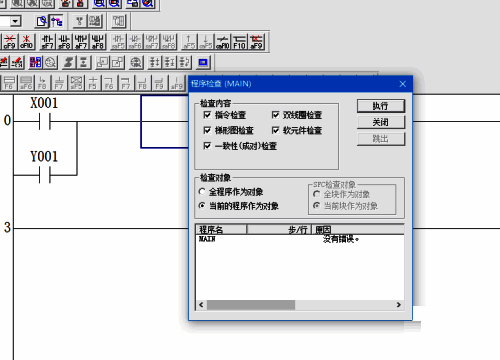The height and width of the screenshot is (360, 500).
Task: Click the dark S-shaped icon in third toolbar
Action: 69,62
